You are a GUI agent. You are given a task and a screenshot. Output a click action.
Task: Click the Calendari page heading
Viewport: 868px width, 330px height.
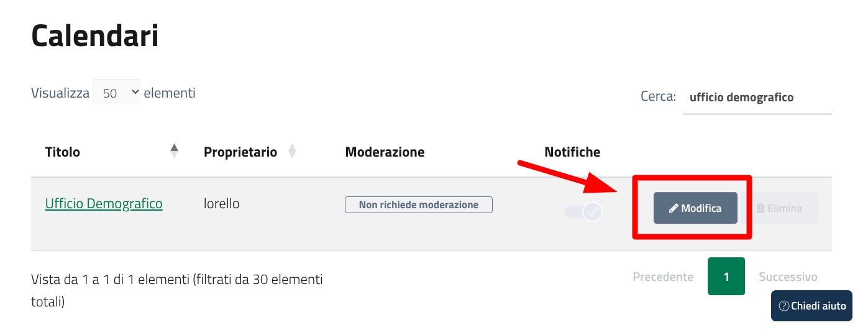95,36
